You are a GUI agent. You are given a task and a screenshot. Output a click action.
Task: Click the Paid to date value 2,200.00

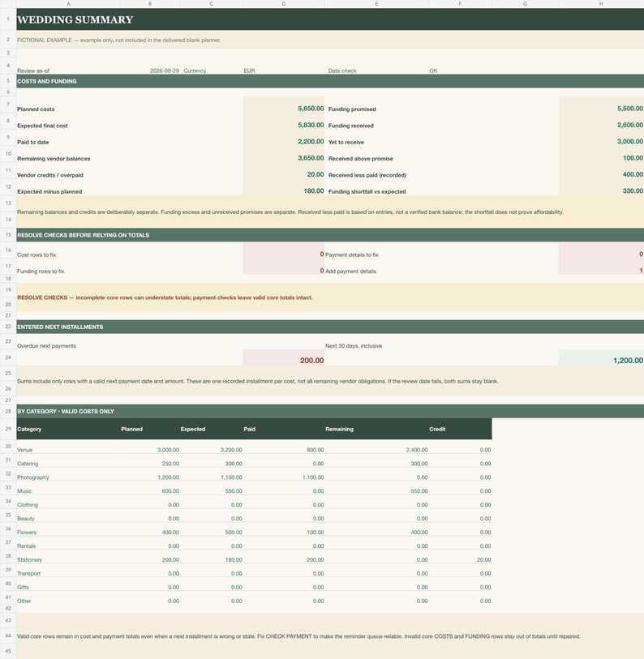pyautogui.click(x=311, y=141)
